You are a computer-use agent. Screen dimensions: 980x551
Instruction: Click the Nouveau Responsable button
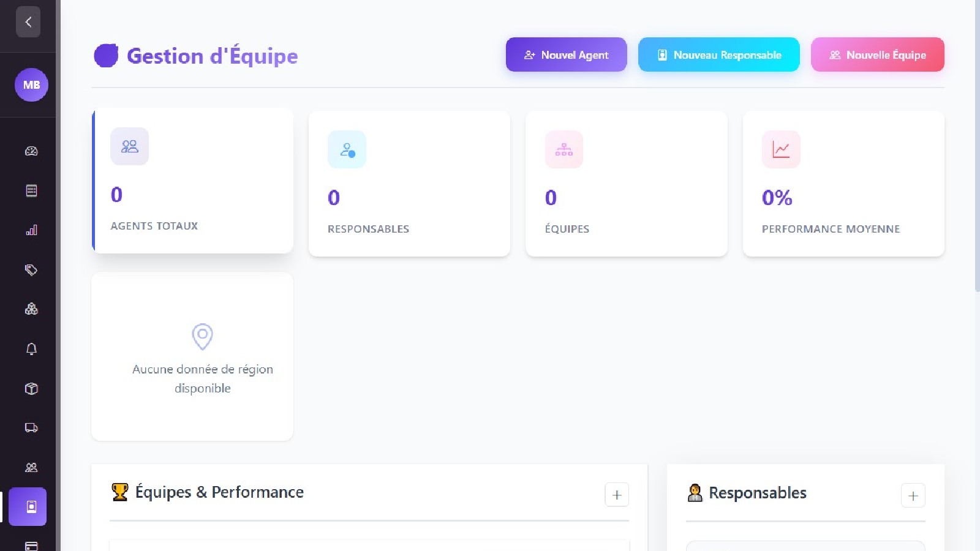718,55
